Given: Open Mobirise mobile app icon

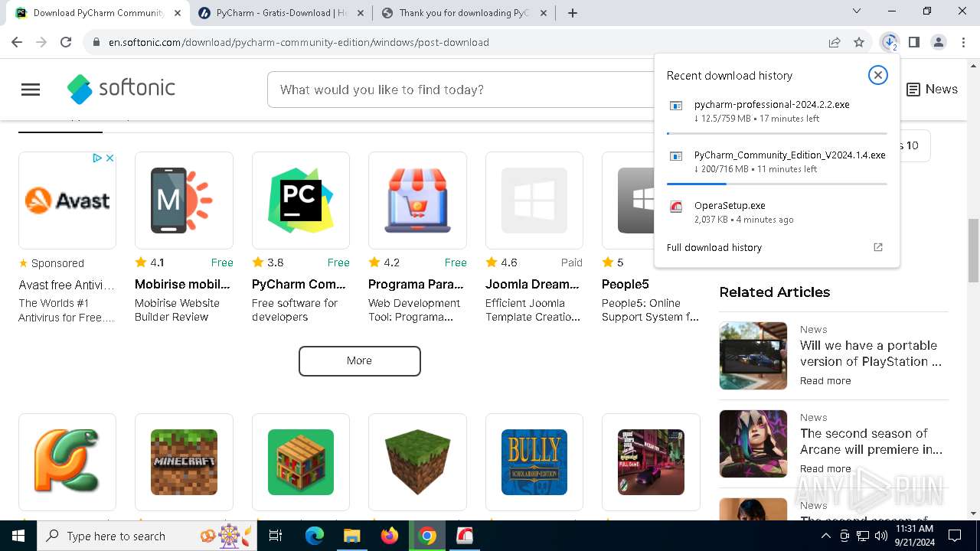Looking at the screenshot, I should point(184,201).
